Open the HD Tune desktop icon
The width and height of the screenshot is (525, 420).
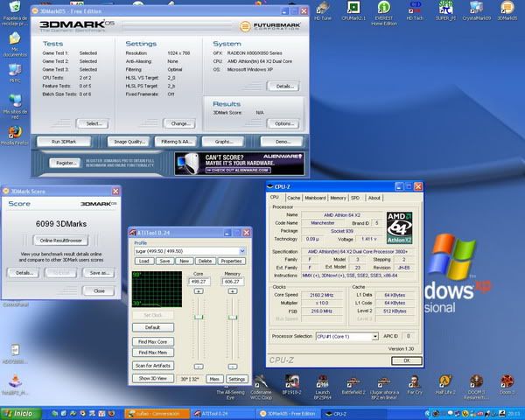click(x=323, y=9)
